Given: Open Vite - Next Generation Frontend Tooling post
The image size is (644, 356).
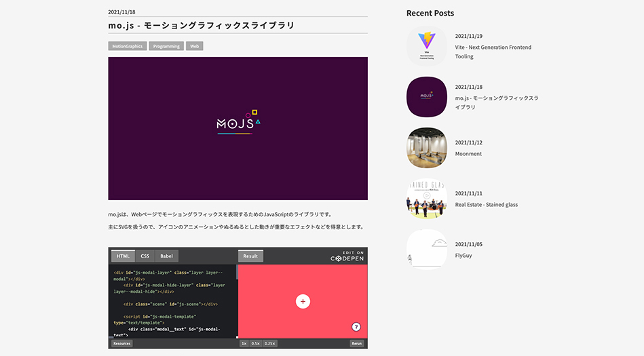Looking at the screenshot, I should 493,52.
